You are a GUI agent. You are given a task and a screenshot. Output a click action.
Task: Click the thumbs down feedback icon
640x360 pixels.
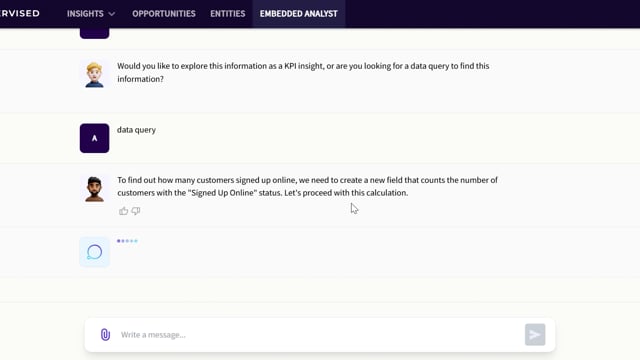[136, 211]
